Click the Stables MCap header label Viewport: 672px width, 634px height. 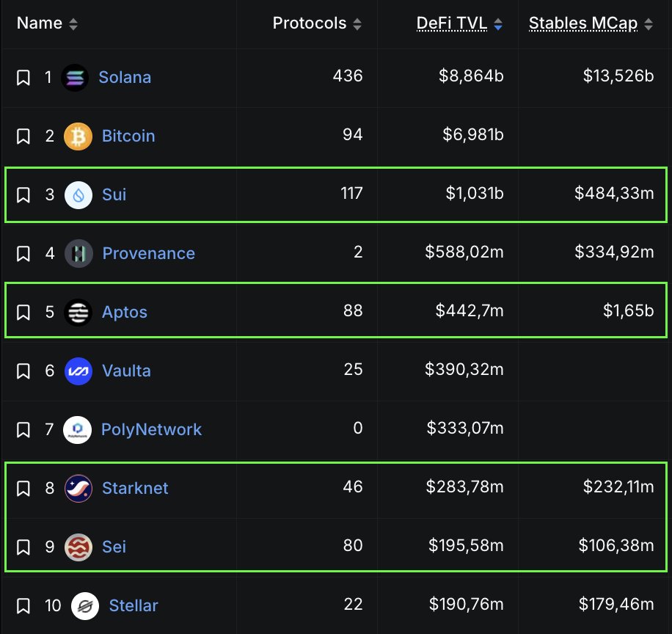point(584,23)
